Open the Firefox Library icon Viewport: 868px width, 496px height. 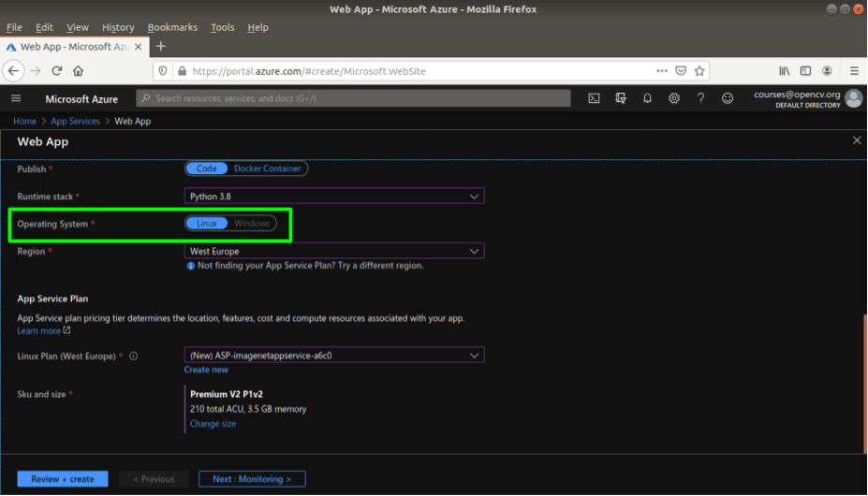click(785, 71)
